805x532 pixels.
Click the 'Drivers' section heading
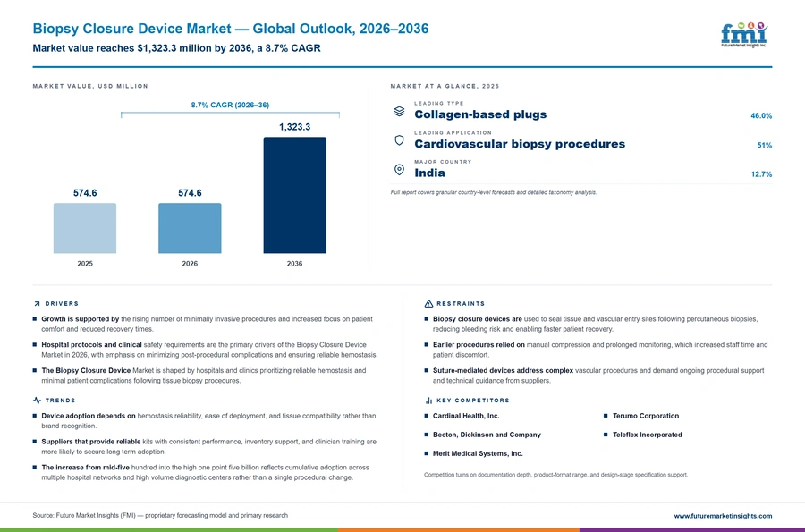[62, 304]
